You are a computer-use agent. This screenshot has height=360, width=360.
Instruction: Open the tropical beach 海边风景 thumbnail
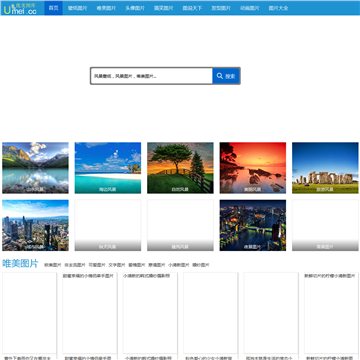click(108, 168)
